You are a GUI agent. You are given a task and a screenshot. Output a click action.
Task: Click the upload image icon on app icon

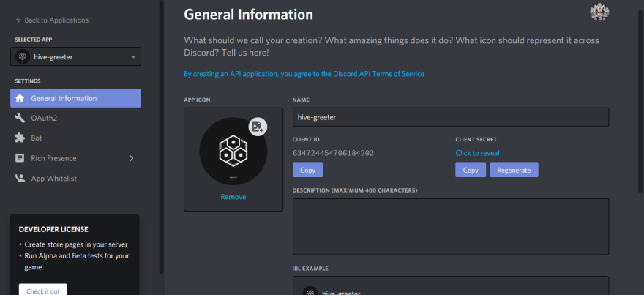click(x=258, y=127)
